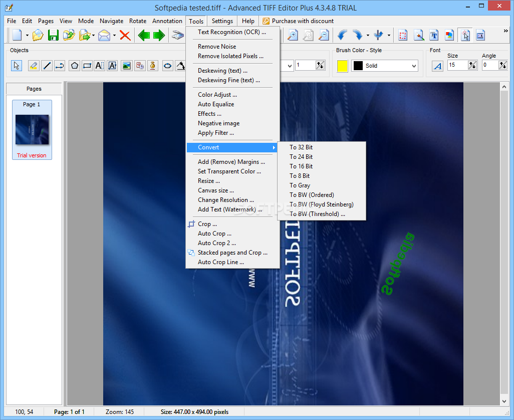Select the framed text box object tool

pyautogui.click(x=112, y=66)
